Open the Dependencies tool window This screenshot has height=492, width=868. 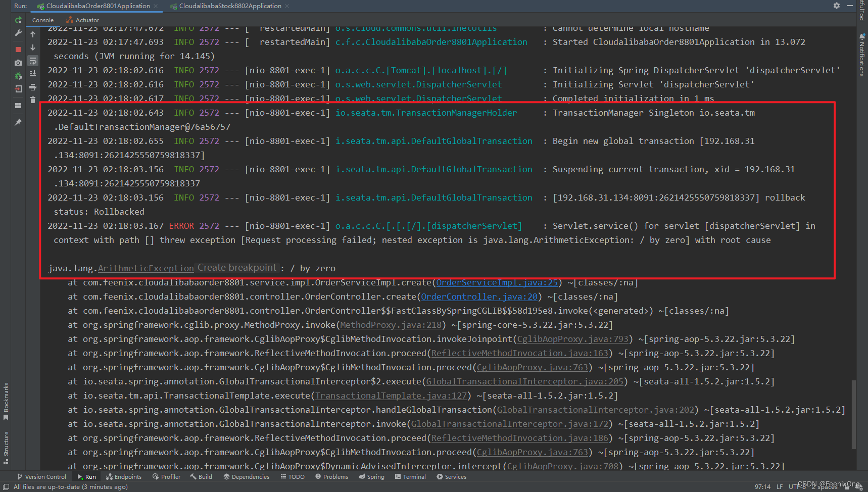pos(246,477)
